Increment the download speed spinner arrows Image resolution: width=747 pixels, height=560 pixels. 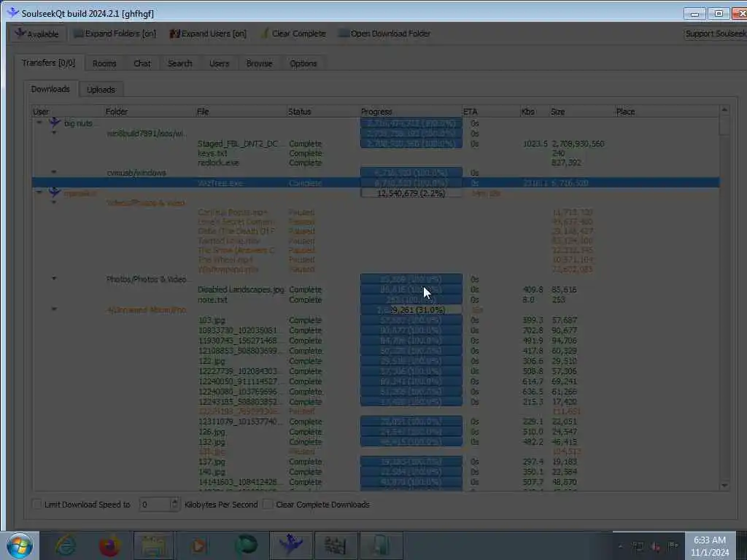[x=175, y=501]
